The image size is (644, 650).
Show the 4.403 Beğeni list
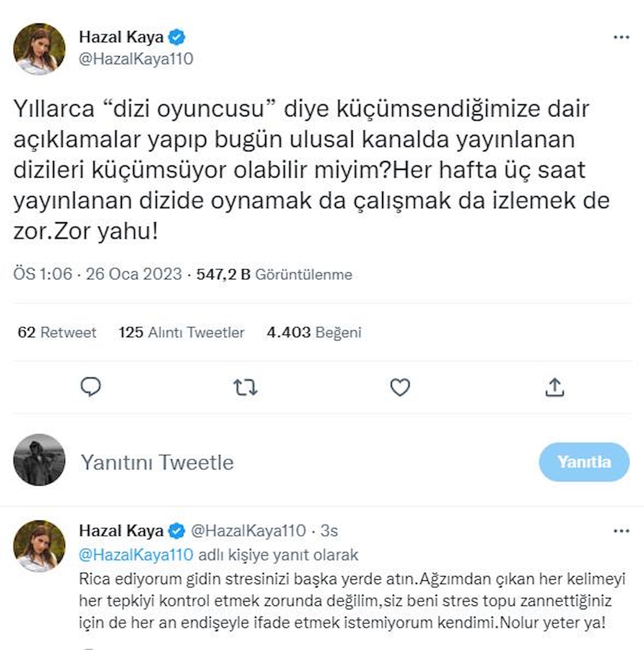(x=314, y=333)
